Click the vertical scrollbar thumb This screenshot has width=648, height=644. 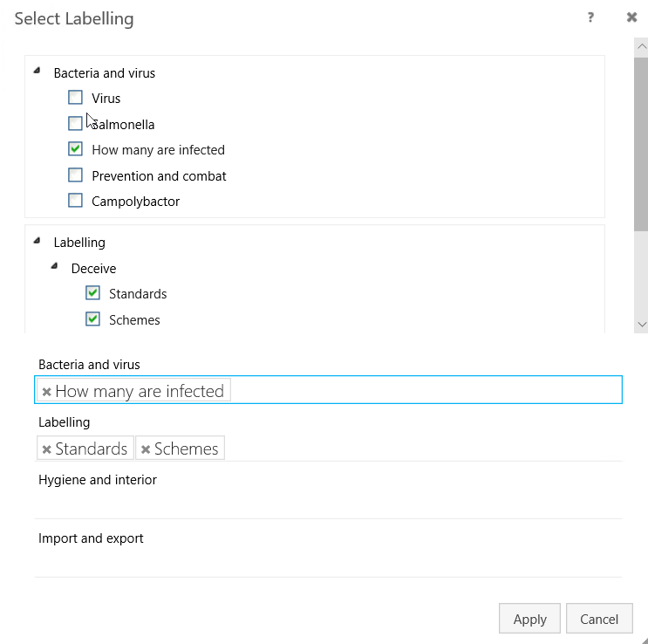(x=642, y=140)
